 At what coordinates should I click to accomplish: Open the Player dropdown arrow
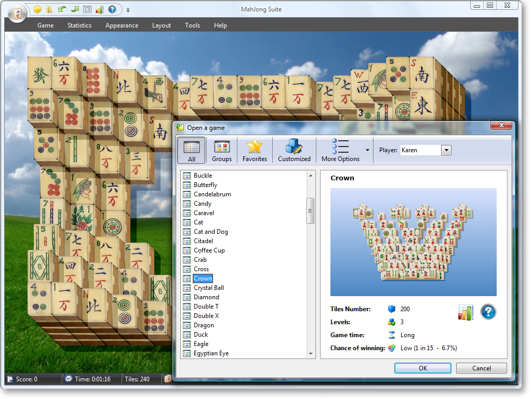(446, 150)
